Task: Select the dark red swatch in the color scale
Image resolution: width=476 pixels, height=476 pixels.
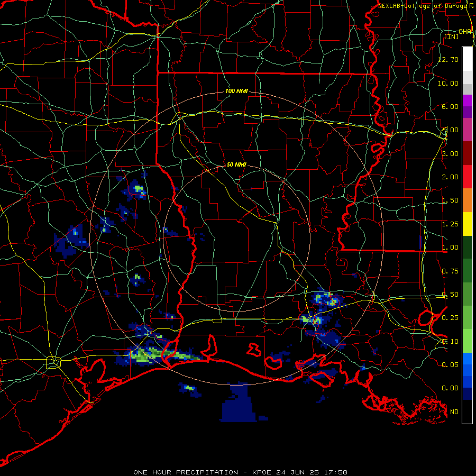Action: tap(467, 153)
